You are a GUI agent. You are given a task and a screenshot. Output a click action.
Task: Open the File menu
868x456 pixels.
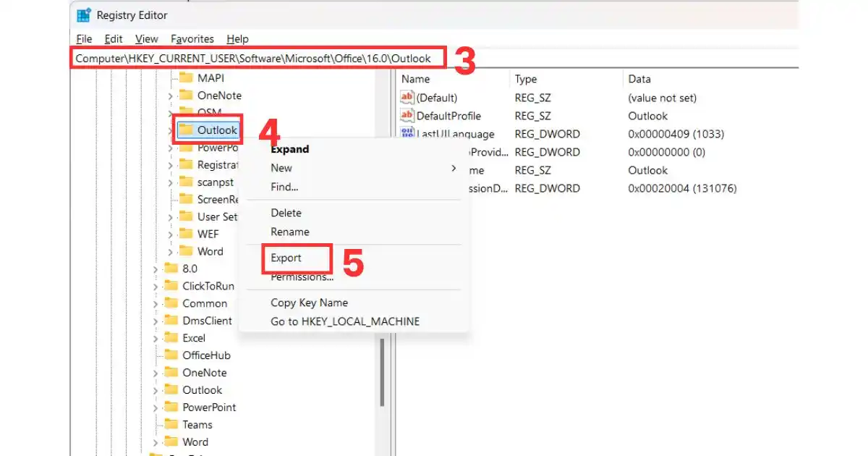click(84, 39)
